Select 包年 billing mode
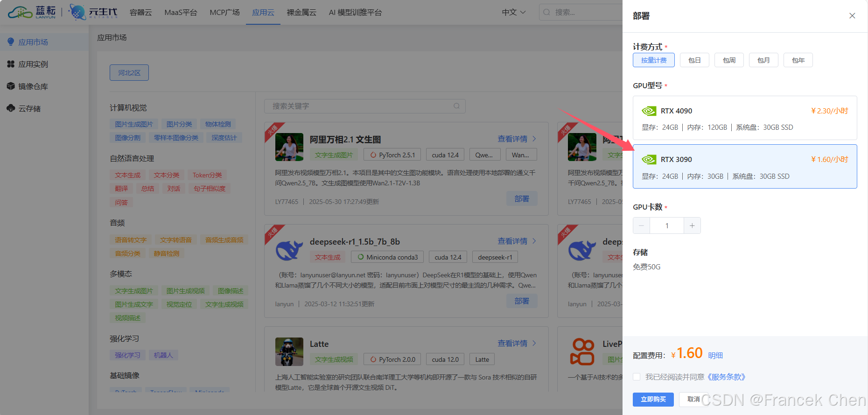This screenshot has width=868, height=415. point(798,60)
